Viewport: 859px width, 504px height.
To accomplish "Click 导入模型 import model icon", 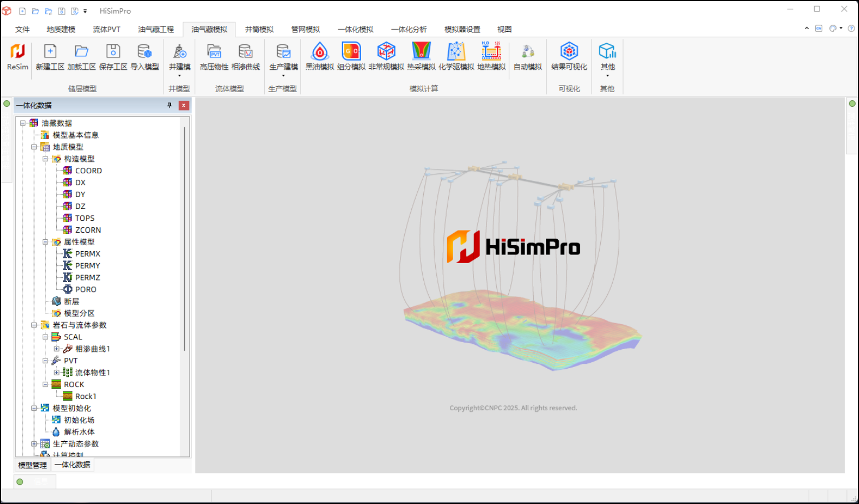I will click(145, 57).
